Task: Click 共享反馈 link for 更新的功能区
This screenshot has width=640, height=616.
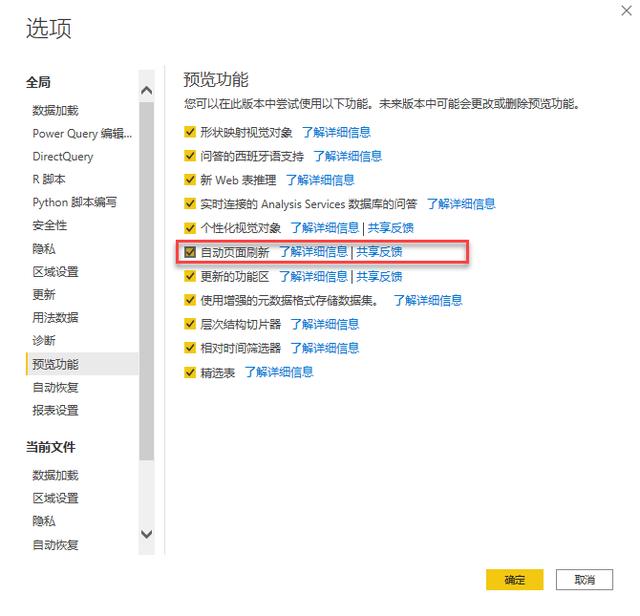Action: click(x=379, y=276)
